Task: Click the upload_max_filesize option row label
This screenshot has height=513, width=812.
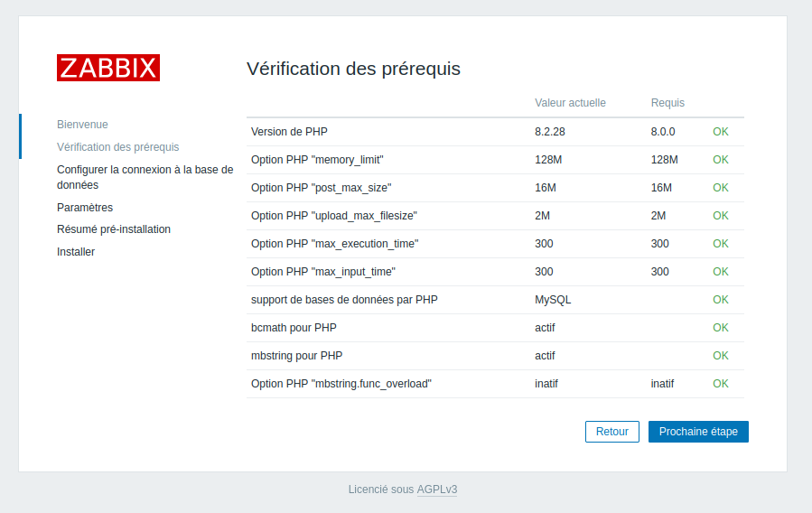Action: 333,216
